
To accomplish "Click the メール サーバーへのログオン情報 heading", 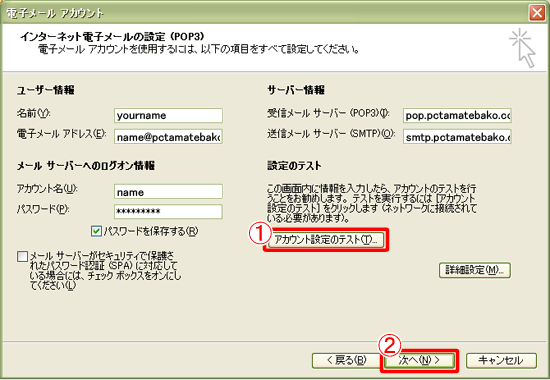I will pyautogui.click(x=86, y=166).
